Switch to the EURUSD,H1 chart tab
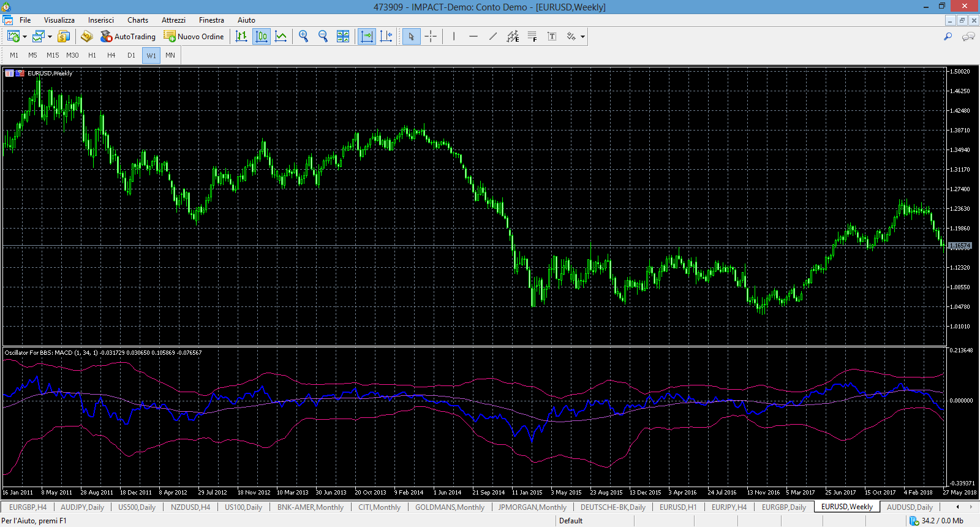 pos(678,507)
